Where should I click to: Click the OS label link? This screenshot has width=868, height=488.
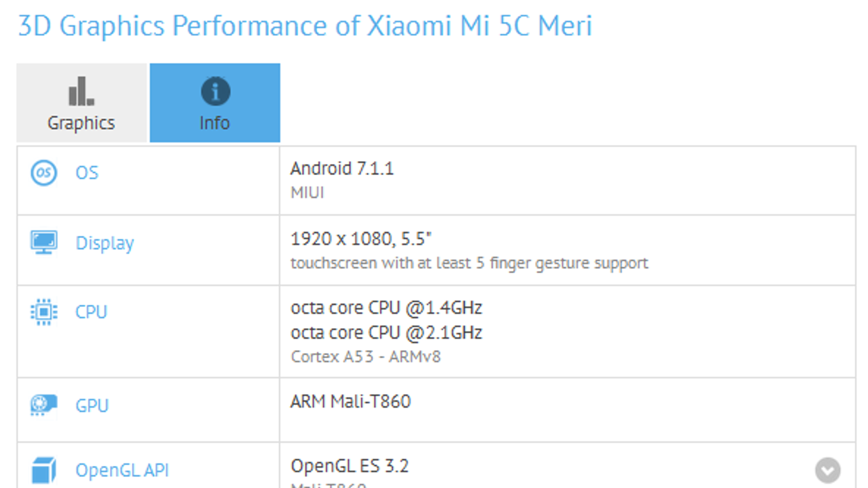[x=87, y=173]
